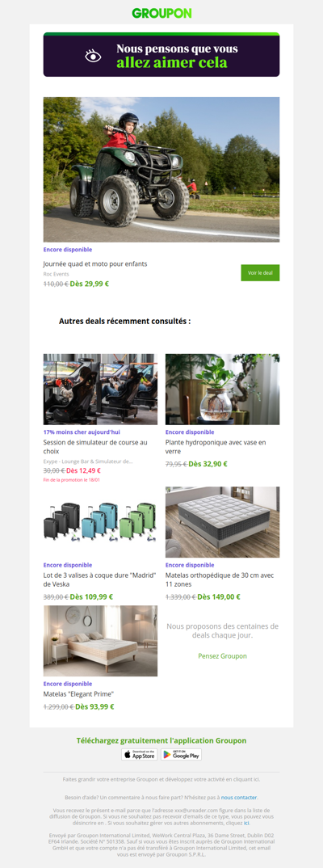The height and width of the screenshot is (868, 323).
Task: Open the Elegant Prime mattress image
Action: [x=100, y=640]
